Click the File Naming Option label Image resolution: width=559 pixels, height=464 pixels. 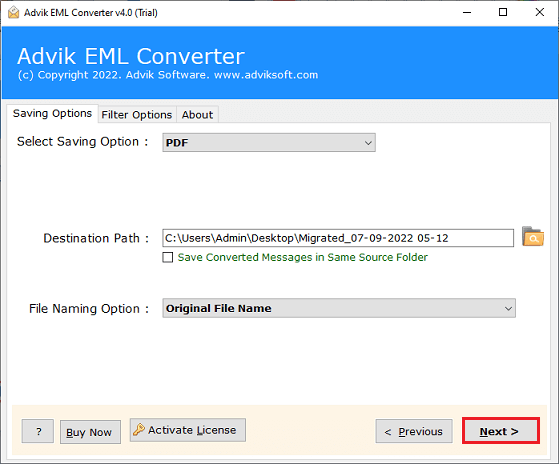(x=89, y=309)
